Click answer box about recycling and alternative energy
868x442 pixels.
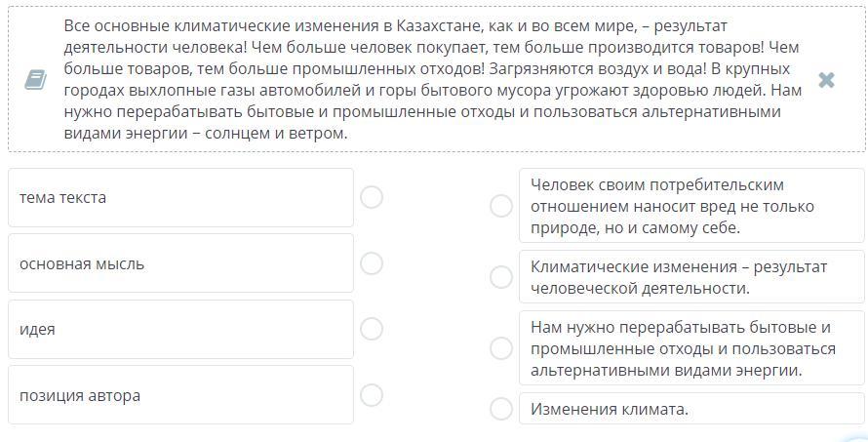click(x=691, y=348)
